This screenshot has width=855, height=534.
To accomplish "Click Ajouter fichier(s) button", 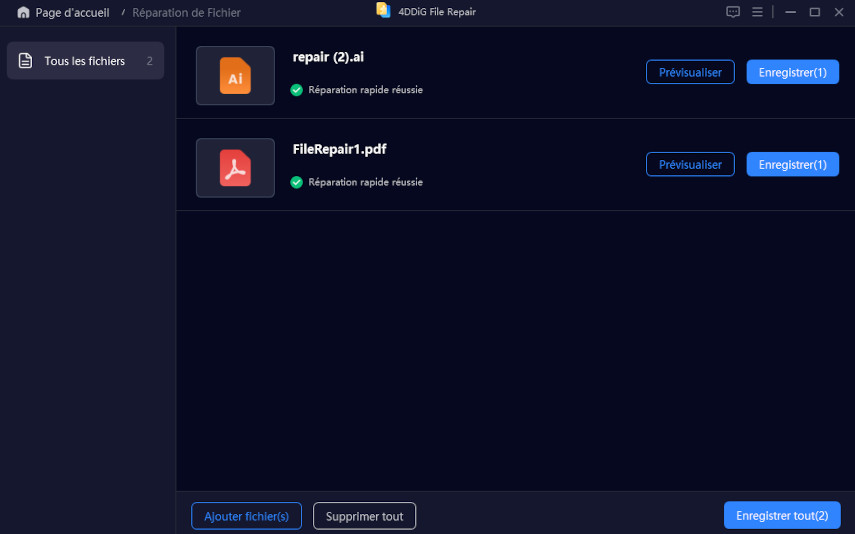I will [x=246, y=516].
